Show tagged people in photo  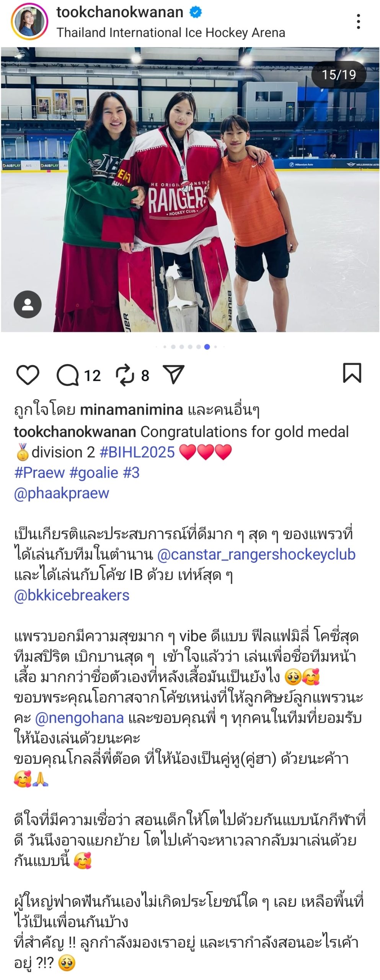click(28, 304)
